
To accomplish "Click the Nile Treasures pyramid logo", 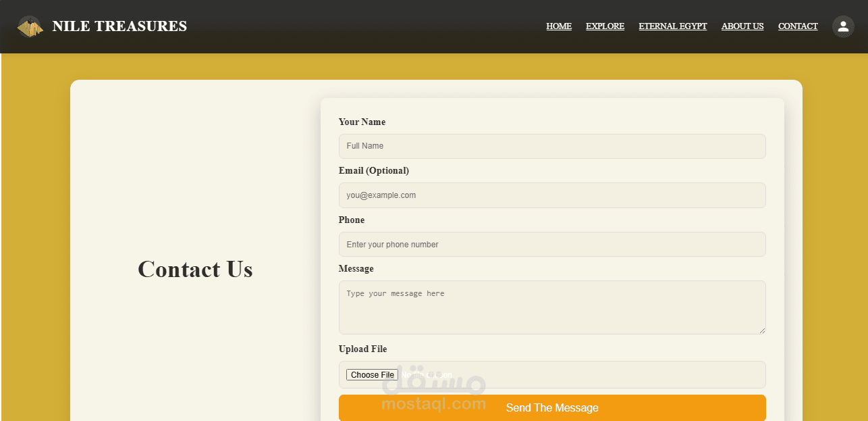I will tap(30, 26).
